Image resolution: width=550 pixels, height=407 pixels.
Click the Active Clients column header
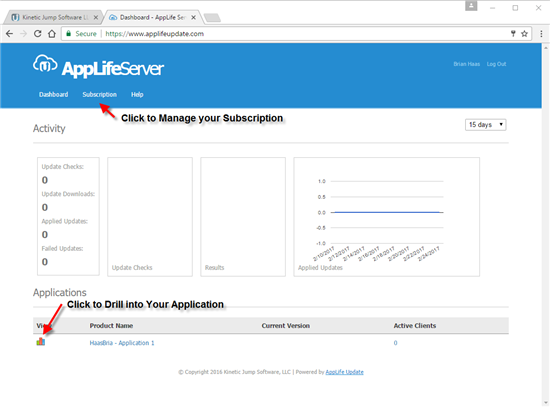tap(415, 326)
